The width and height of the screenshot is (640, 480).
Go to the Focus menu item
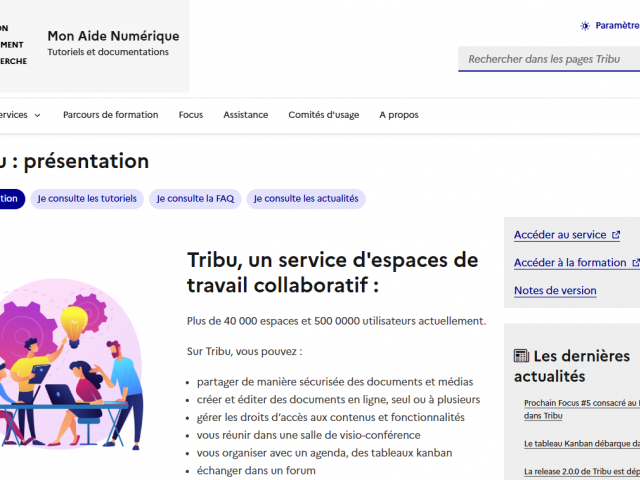pyautogui.click(x=190, y=115)
